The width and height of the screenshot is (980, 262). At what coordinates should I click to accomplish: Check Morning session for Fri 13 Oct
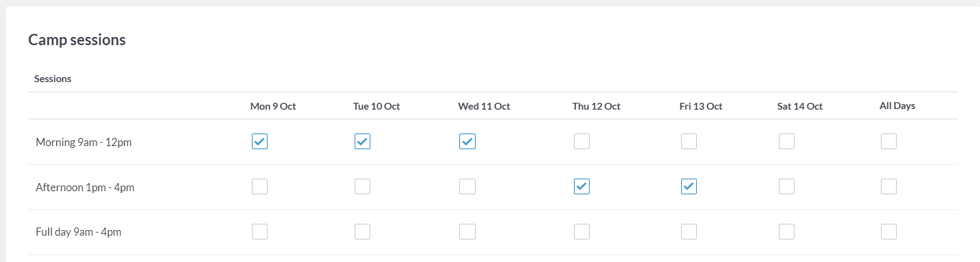(x=689, y=142)
